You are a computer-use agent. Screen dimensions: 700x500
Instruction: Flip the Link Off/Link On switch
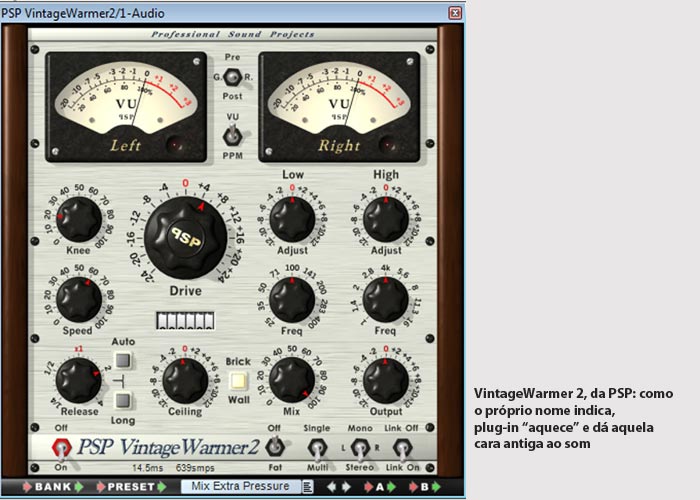coord(402,449)
